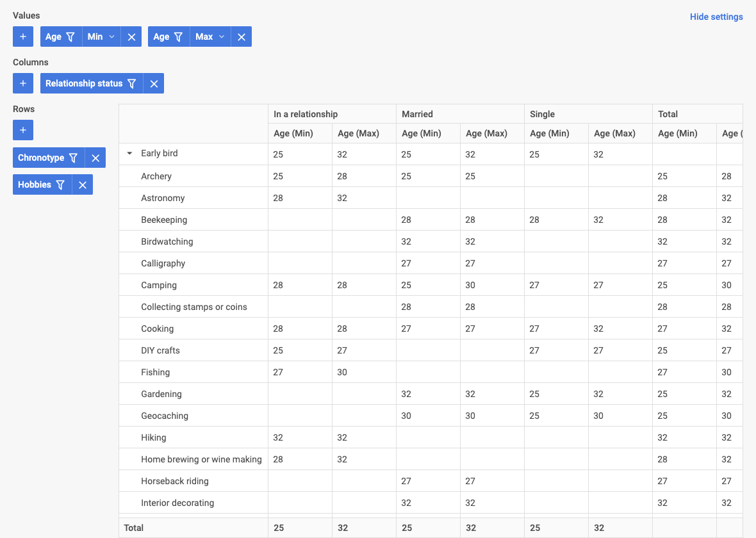Remove Relationship status from Columns
This screenshot has width=756, height=538.
(154, 83)
